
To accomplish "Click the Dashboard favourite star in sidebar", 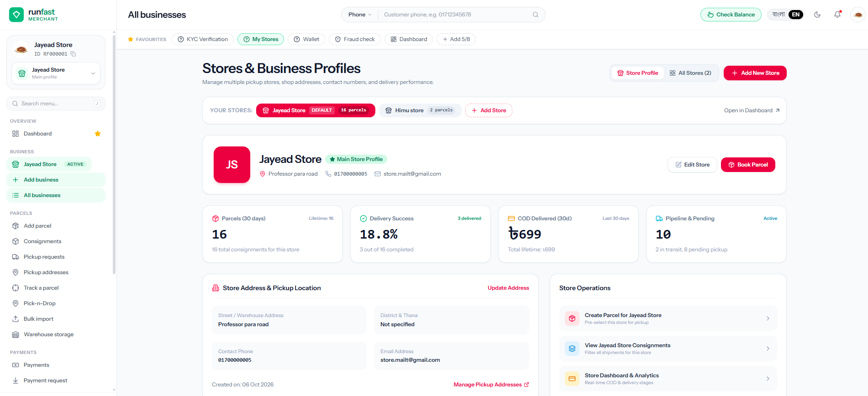I will (97, 134).
